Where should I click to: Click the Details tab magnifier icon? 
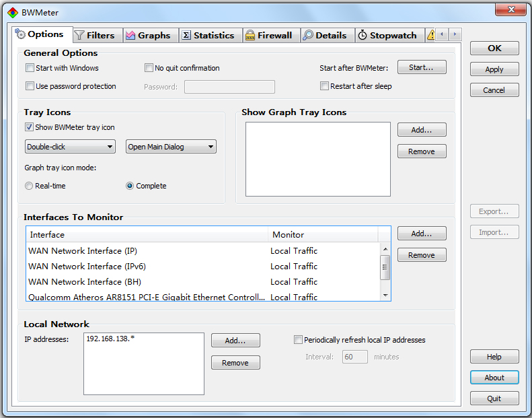pyautogui.click(x=308, y=35)
